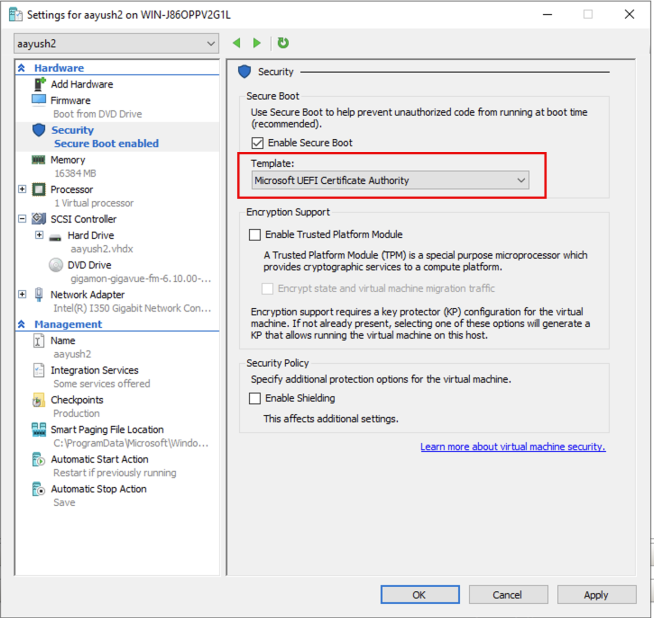The width and height of the screenshot is (654, 618).
Task: Expand the Processor tree node
Action: [x=22, y=190]
